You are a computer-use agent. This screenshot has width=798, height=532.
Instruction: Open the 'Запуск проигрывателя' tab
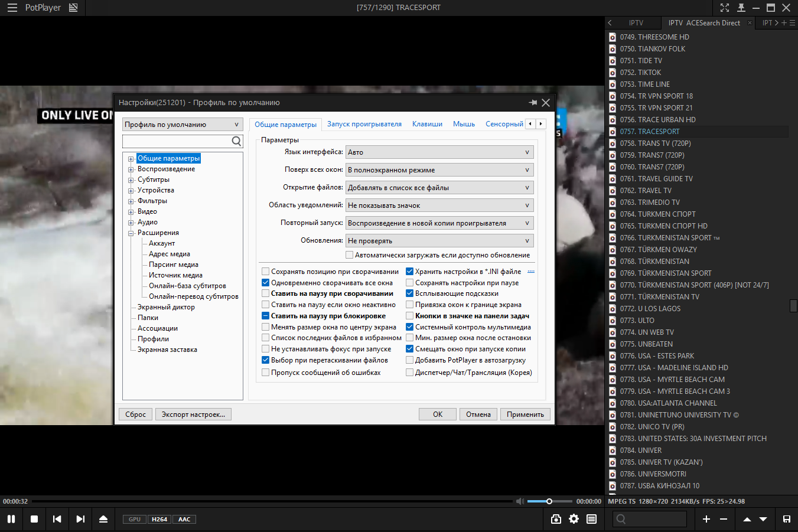click(x=364, y=124)
